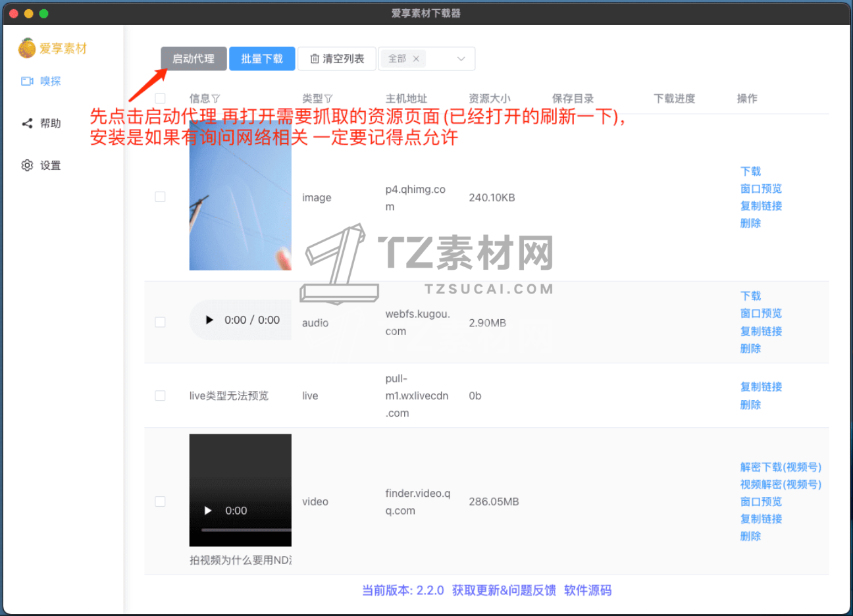
Task: Open the 软件源码 source code link
Action: tap(588, 590)
